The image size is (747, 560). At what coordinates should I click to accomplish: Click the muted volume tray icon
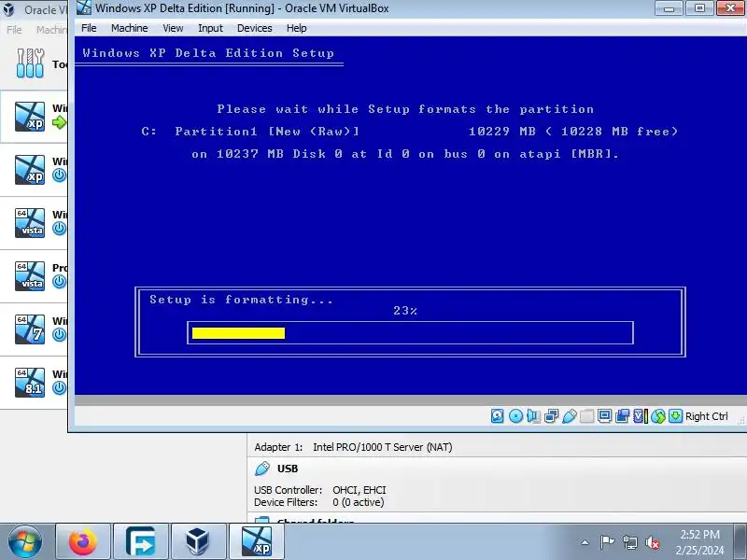pyautogui.click(x=652, y=542)
